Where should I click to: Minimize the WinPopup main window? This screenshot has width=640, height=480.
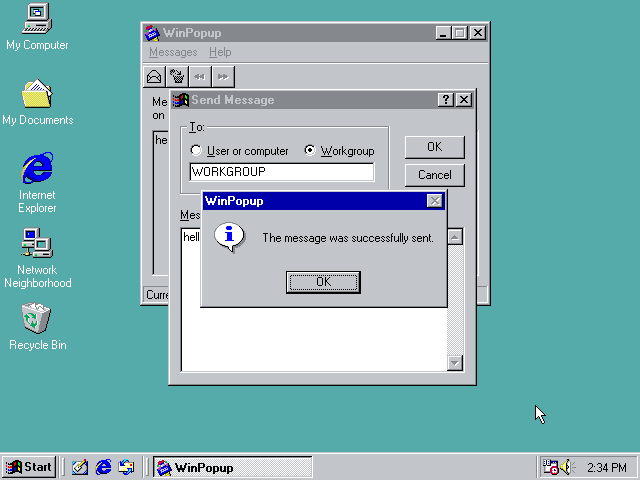coord(443,33)
